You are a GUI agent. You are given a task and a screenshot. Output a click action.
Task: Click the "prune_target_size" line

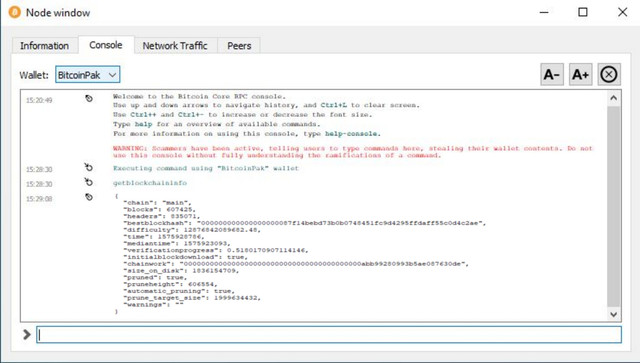pyautogui.click(x=192, y=298)
